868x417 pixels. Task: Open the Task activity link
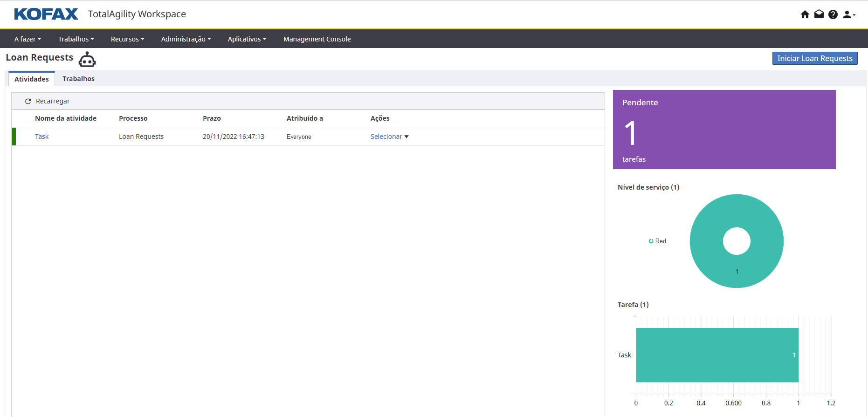click(x=41, y=137)
